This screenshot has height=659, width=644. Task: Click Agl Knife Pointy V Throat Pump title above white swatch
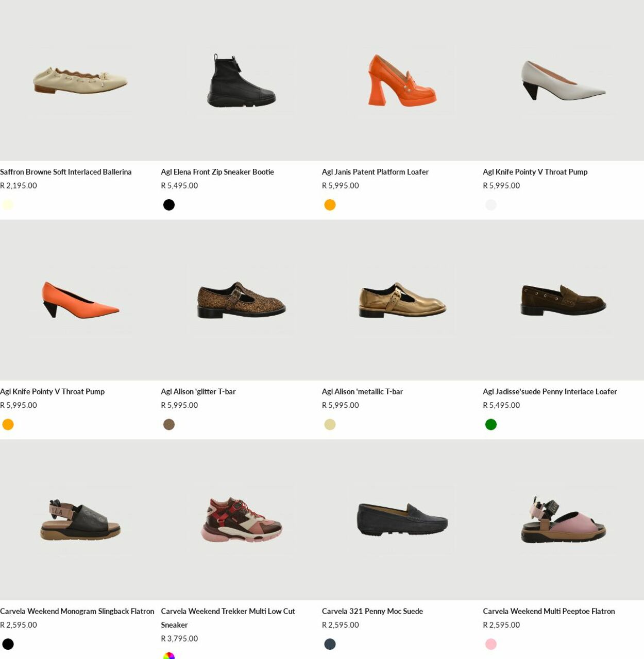pyautogui.click(x=535, y=172)
